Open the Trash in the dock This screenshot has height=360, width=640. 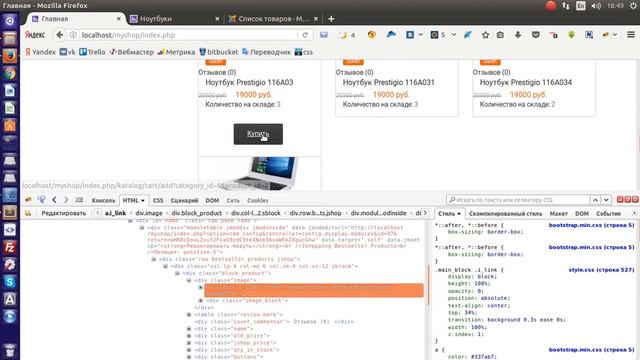point(10,350)
